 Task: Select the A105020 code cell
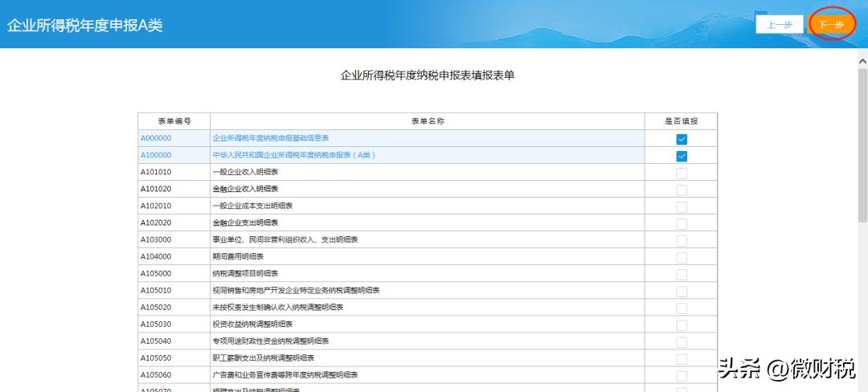(174, 308)
